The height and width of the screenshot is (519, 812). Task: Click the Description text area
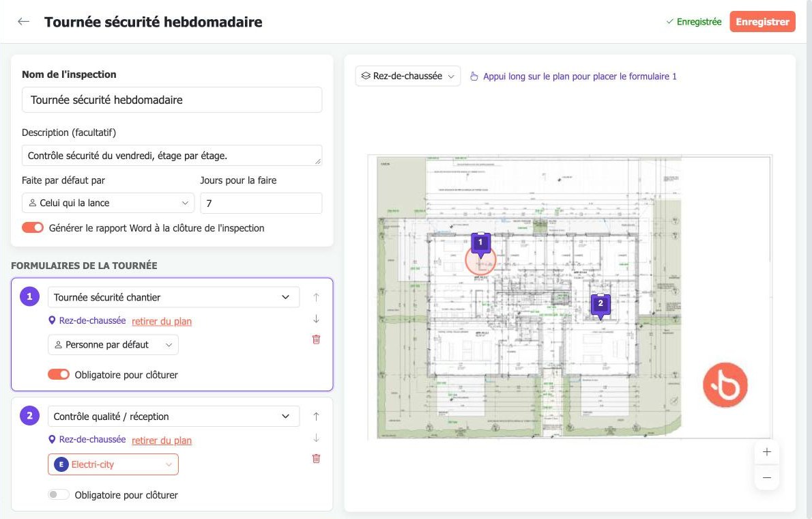coord(172,156)
